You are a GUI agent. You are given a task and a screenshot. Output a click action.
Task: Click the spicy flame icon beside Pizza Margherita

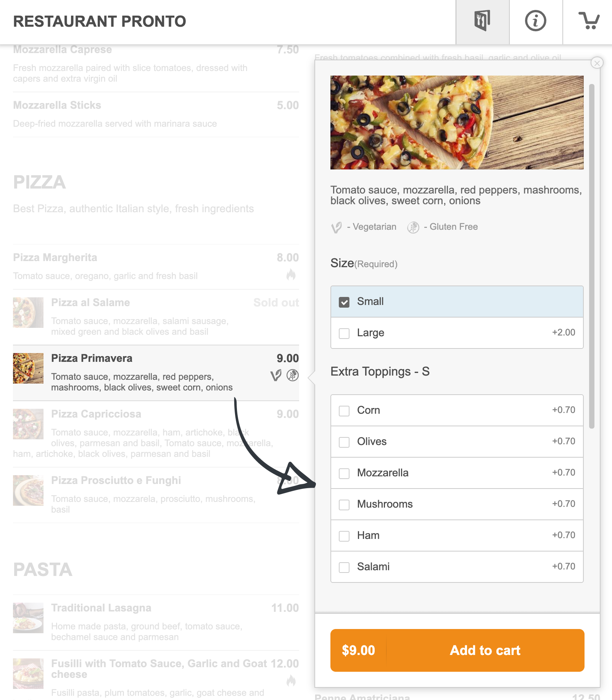pyautogui.click(x=292, y=274)
